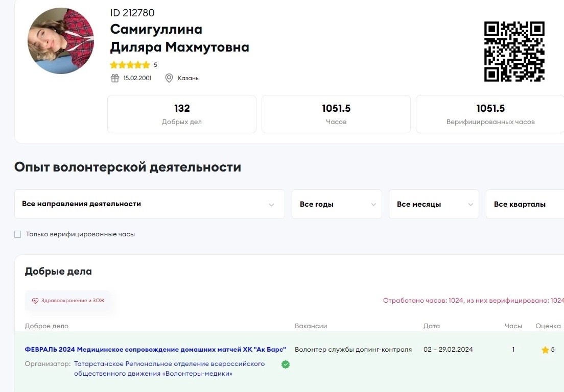This screenshot has width=564, height=392.
Task: Click the birthday gift icon
Action: (115, 78)
